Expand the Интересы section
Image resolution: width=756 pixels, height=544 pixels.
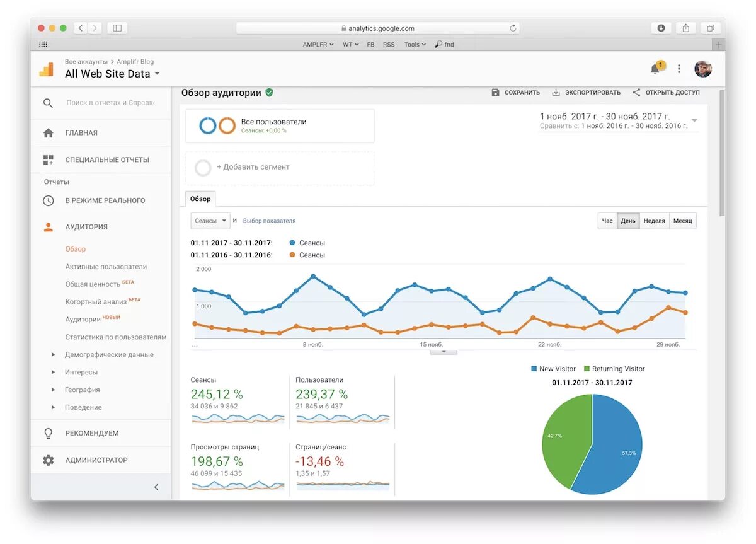54,373
